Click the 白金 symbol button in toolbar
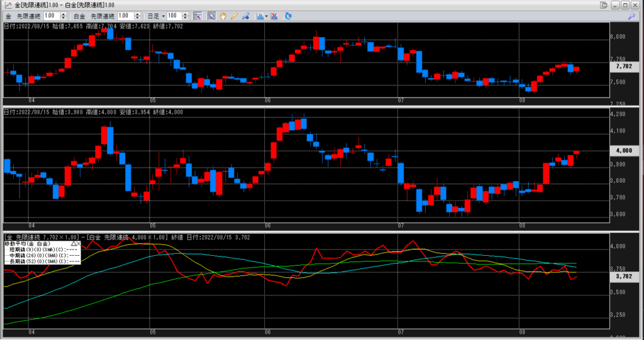Screen dimensions: 644x340 pyautogui.click(x=79, y=15)
